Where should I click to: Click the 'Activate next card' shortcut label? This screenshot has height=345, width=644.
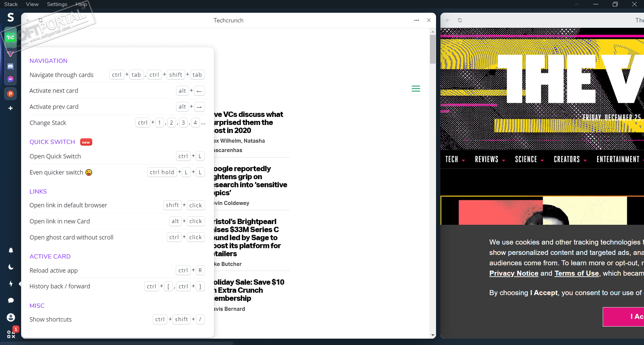[x=54, y=91]
